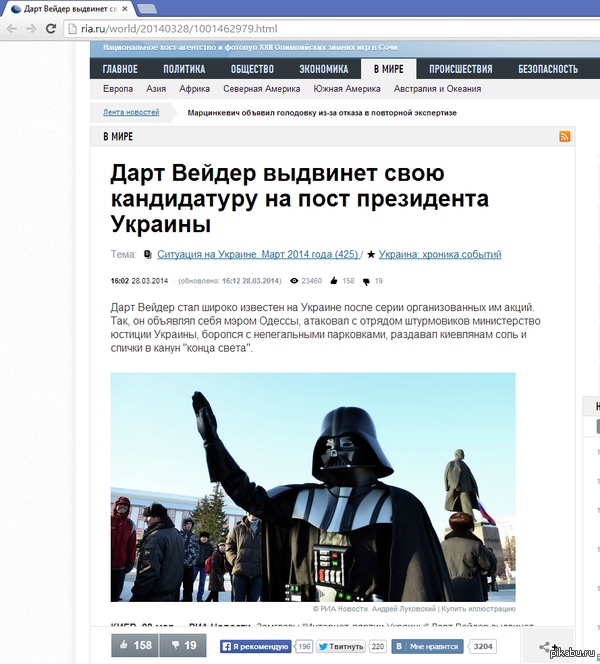Click the Facebook share count 196
Viewport: 600px width, 664px height.
tap(304, 647)
